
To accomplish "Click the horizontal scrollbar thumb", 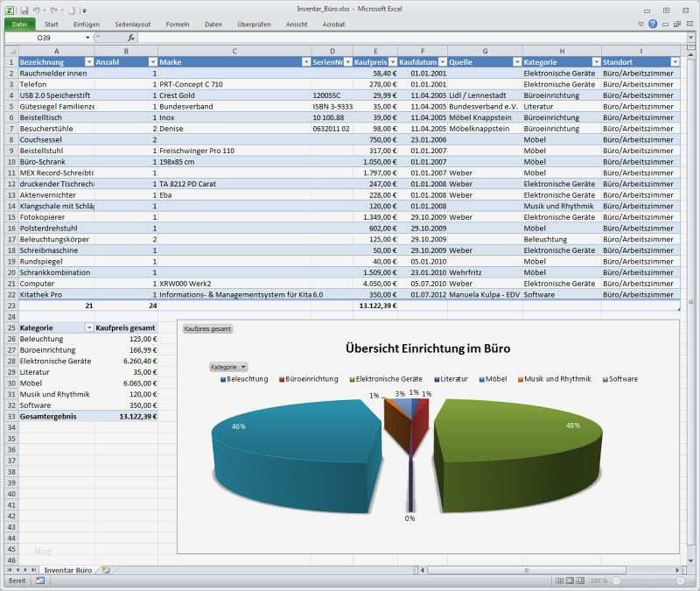I will click(x=527, y=570).
